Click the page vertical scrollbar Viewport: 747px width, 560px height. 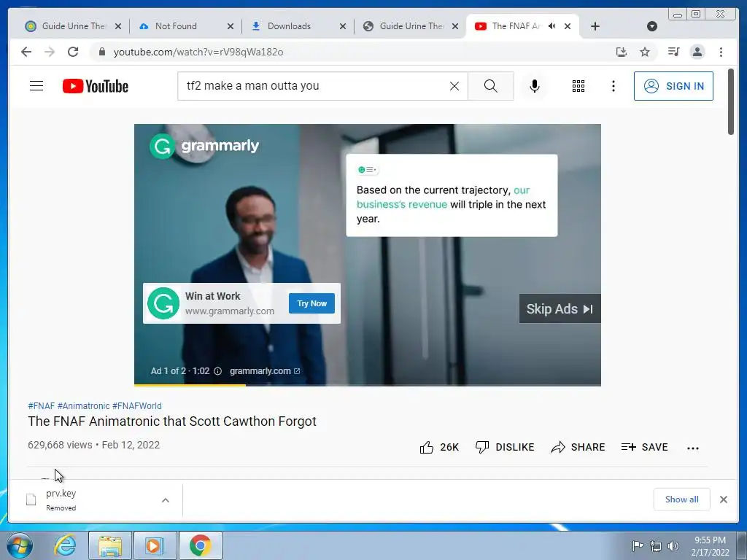(731, 102)
